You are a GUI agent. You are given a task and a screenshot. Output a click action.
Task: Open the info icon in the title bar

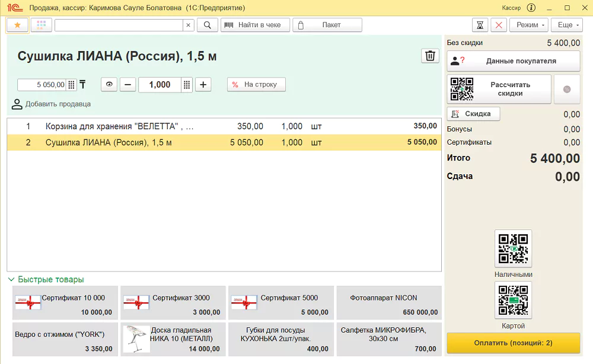click(x=531, y=8)
